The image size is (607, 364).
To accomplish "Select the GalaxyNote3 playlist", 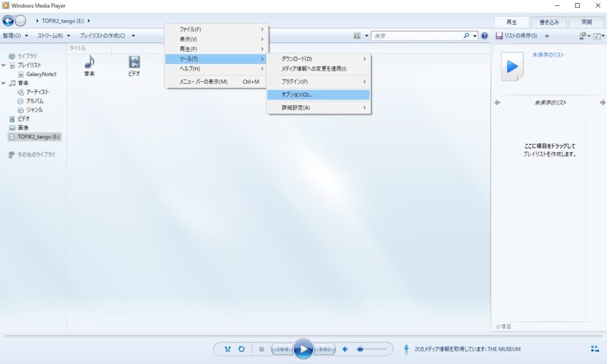I will (37, 74).
